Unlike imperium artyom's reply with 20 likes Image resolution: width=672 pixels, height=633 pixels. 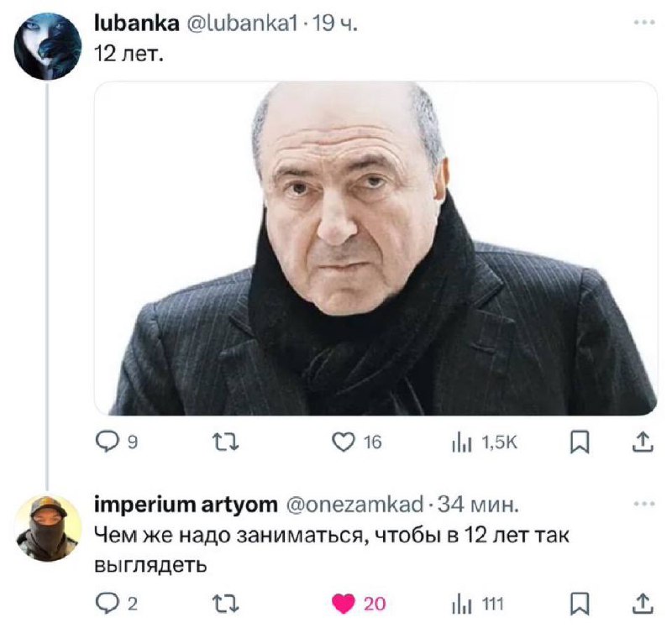pyautogui.click(x=344, y=603)
